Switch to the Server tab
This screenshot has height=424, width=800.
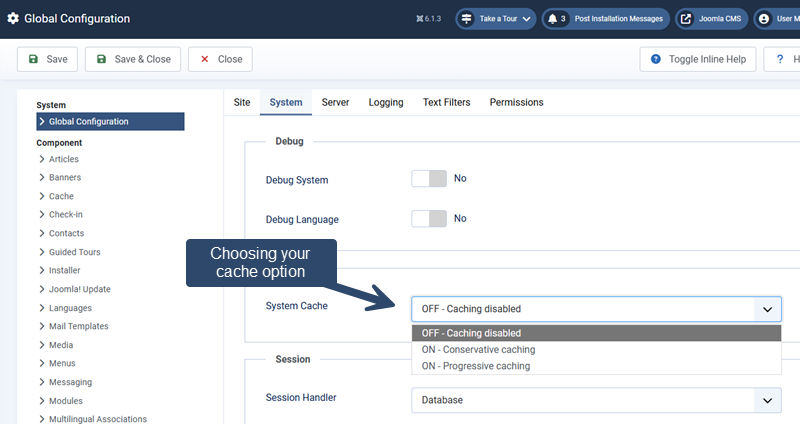pos(335,102)
